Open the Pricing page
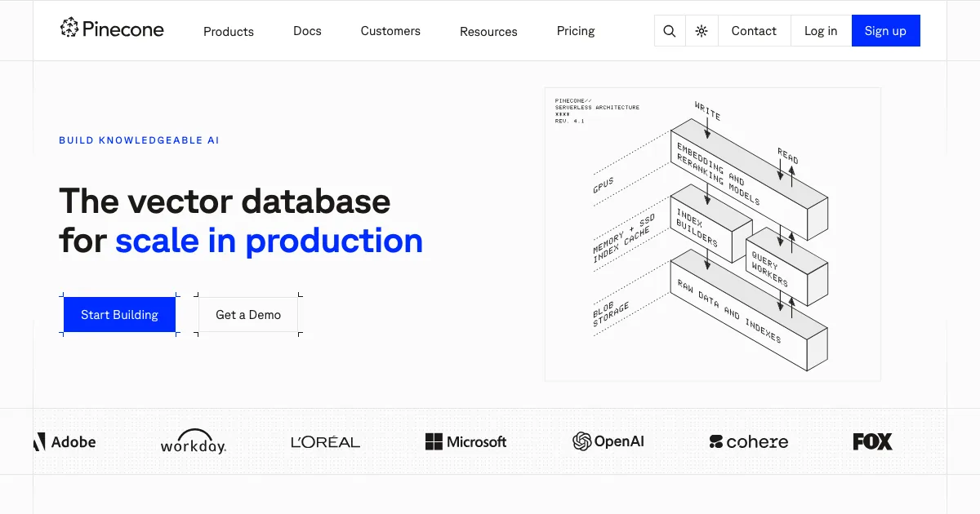This screenshot has width=980, height=514. (576, 31)
